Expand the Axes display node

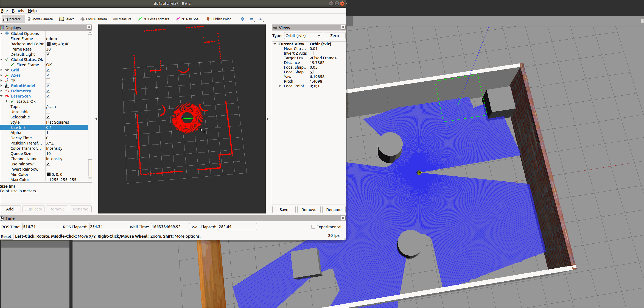[2, 75]
